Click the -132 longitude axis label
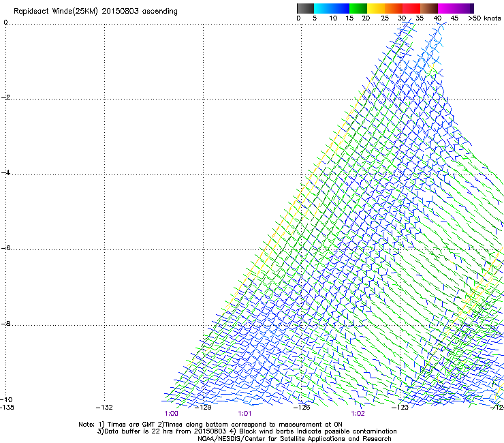The image size is (504, 443). pos(104,408)
